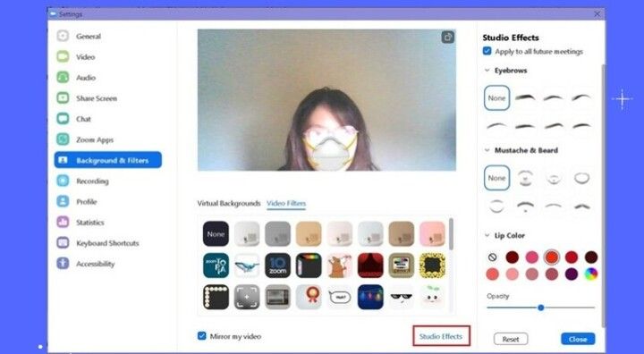Apply the yellow sunflower frame filter
This screenshot has width=644, height=354.
[x=432, y=265]
